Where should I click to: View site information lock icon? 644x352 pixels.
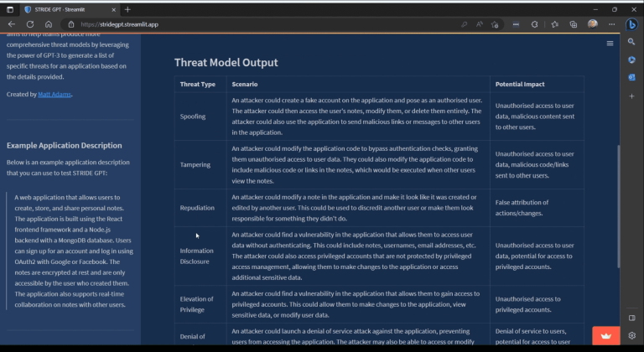(x=71, y=24)
